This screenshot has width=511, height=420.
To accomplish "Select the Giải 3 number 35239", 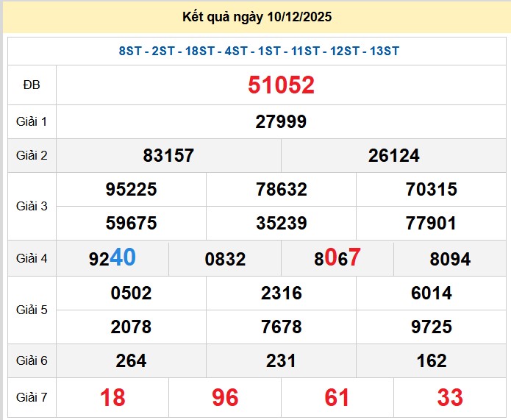I will pos(281,224).
